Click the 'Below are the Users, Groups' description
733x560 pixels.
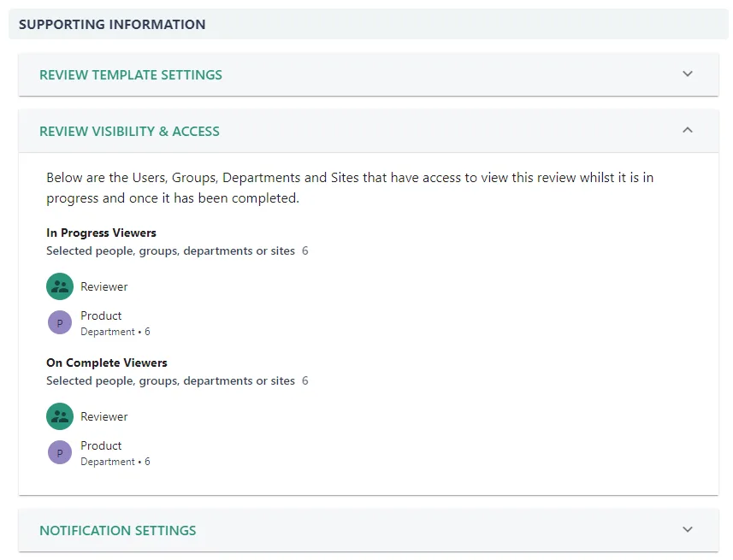350,188
